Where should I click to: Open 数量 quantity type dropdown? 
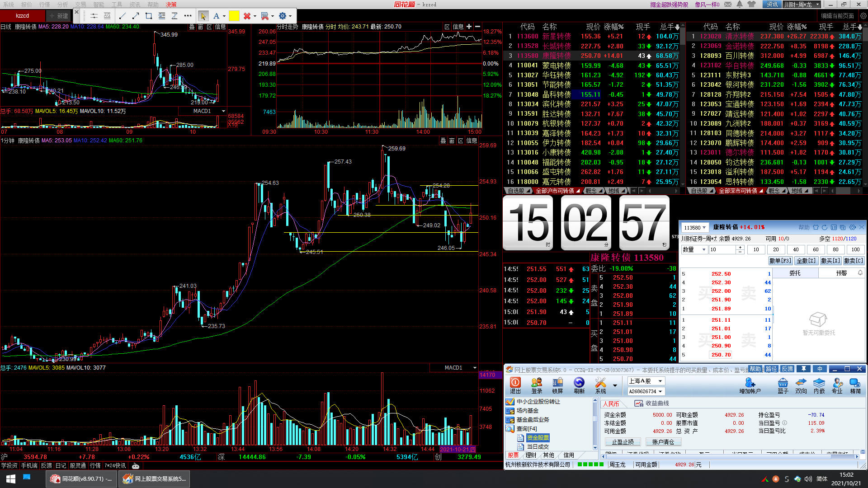click(694, 249)
